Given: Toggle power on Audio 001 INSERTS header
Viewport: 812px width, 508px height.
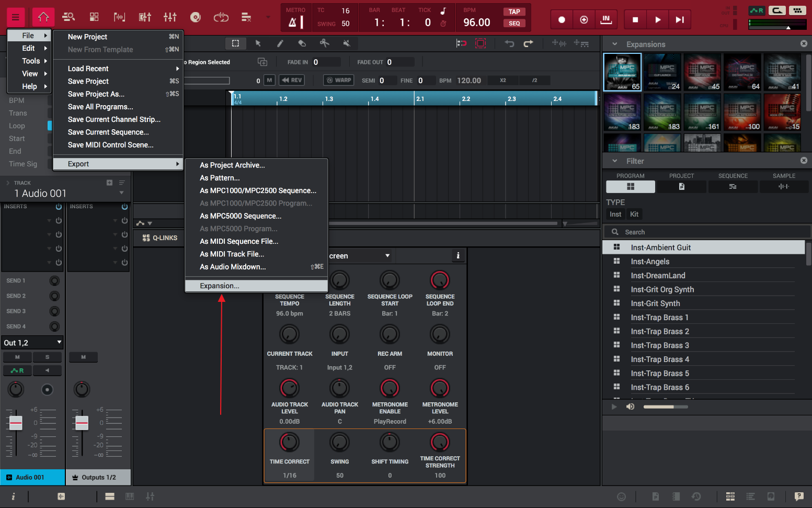Looking at the screenshot, I should pyautogui.click(x=59, y=207).
